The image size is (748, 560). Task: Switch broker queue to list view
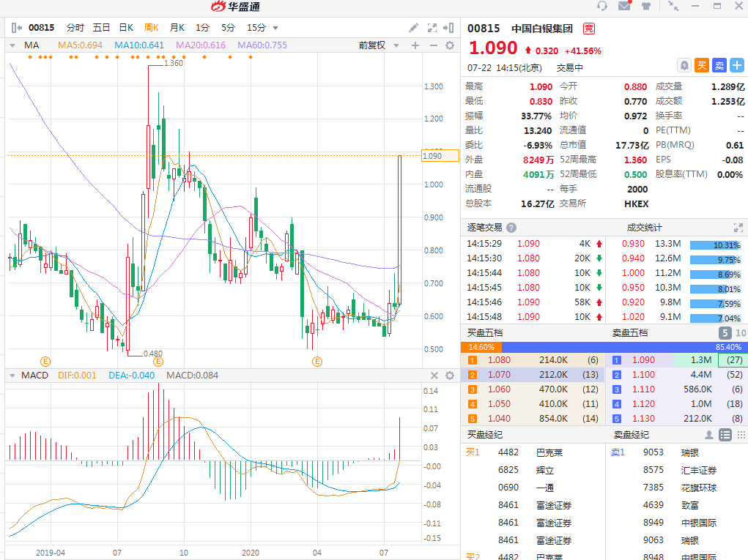click(725, 435)
